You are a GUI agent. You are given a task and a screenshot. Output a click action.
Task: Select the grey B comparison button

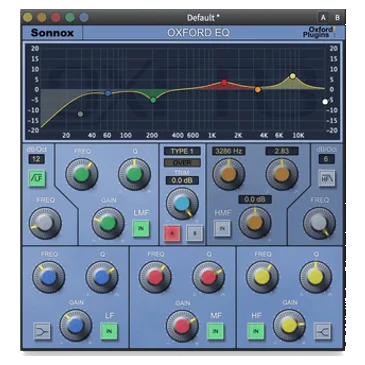195,233
